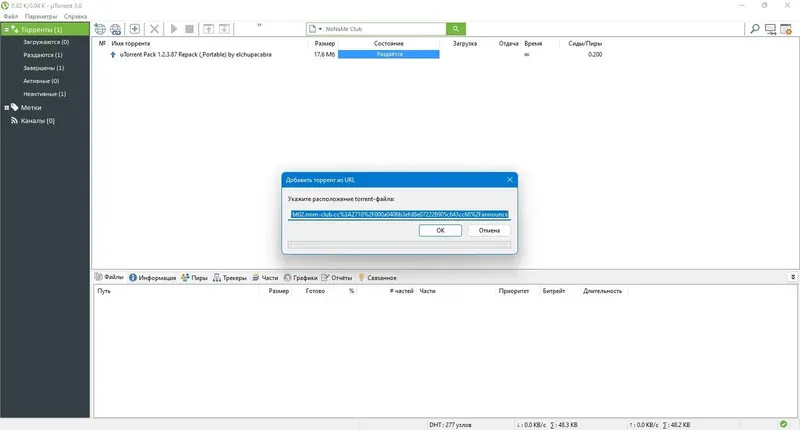Sort by Сиды/Пиры column header

click(x=585, y=43)
